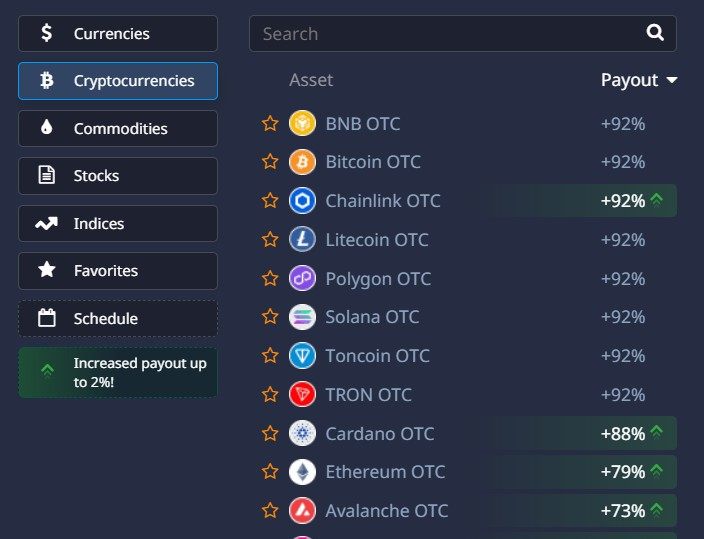Sort assets using the Payout arrow
The height and width of the screenshot is (539, 704).
672,80
